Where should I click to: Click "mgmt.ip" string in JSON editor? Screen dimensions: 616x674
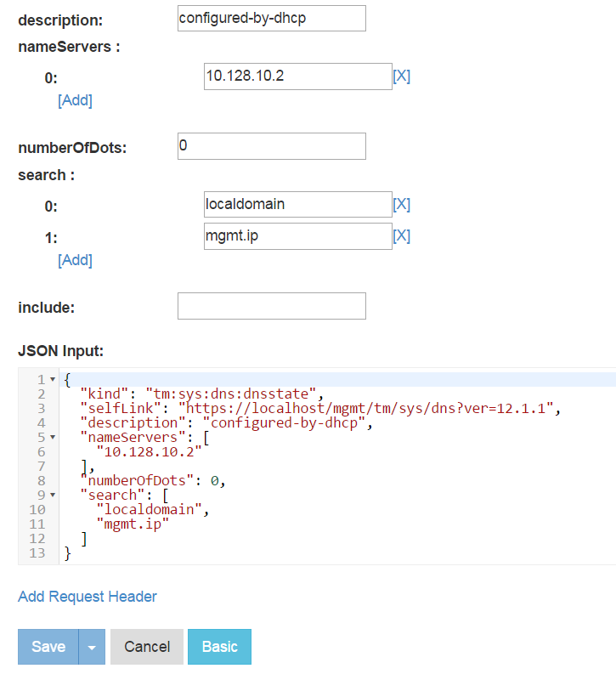tap(133, 524)
